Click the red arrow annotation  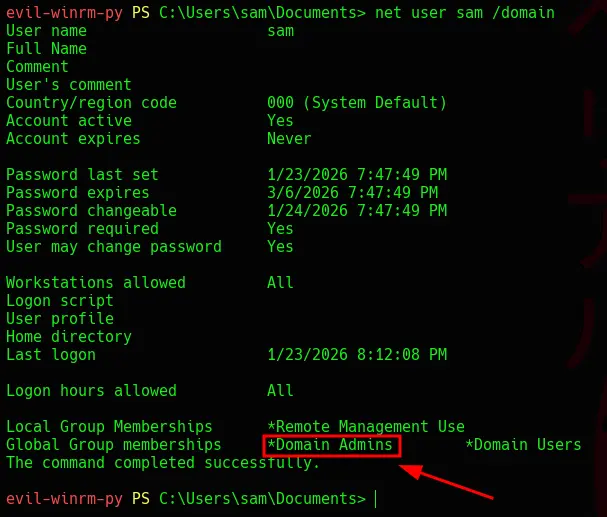[455, 482]
